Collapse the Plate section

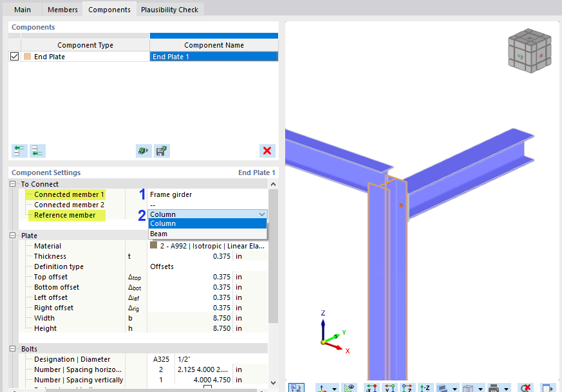click(12, 236)
